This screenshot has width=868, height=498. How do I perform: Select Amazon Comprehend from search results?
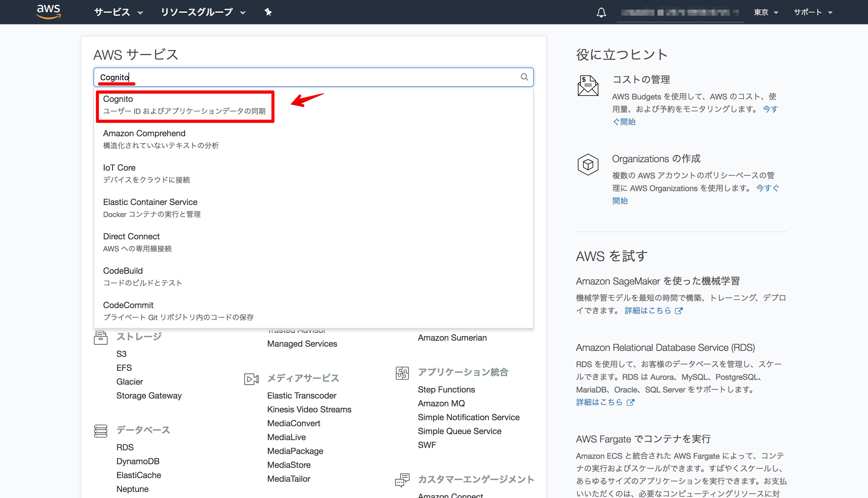pos(313,139)
